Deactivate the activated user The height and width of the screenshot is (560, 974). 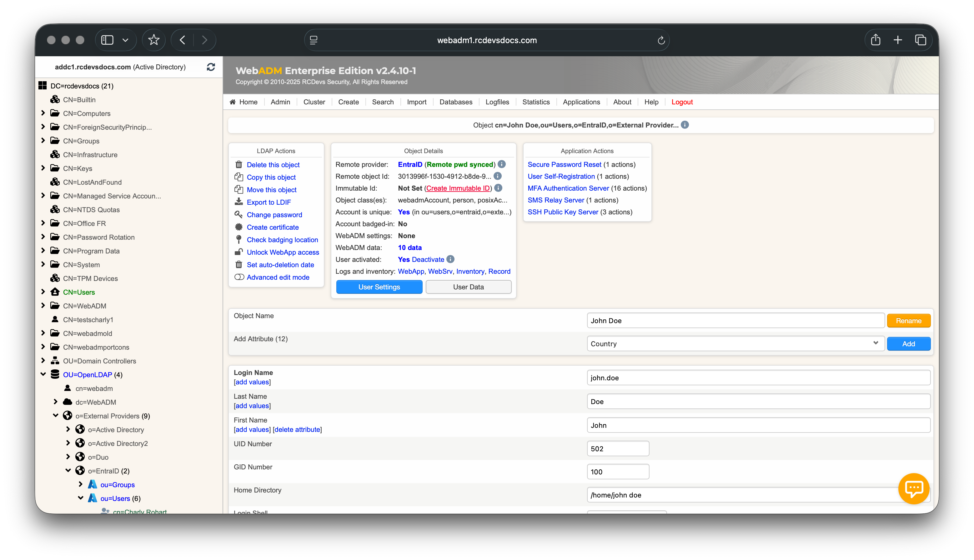(x=428, y=260)
